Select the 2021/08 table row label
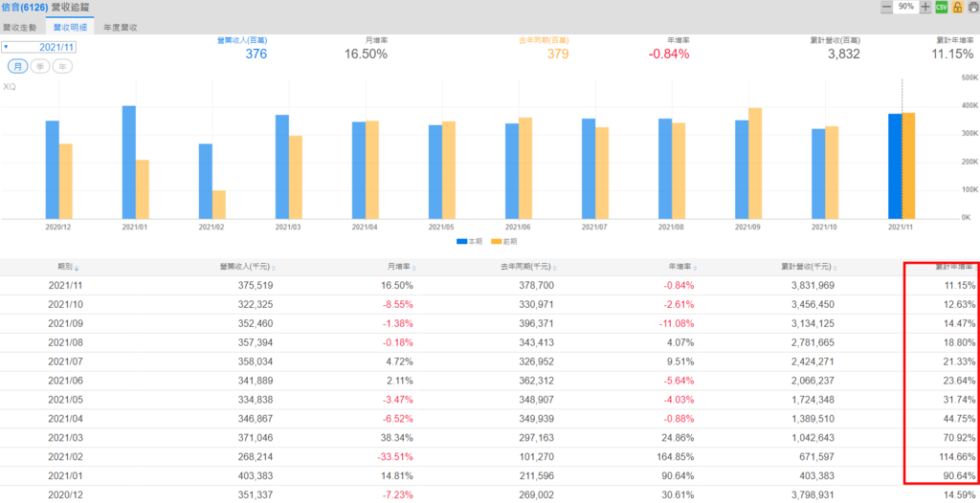980x503 pixels. click(65, 342)
